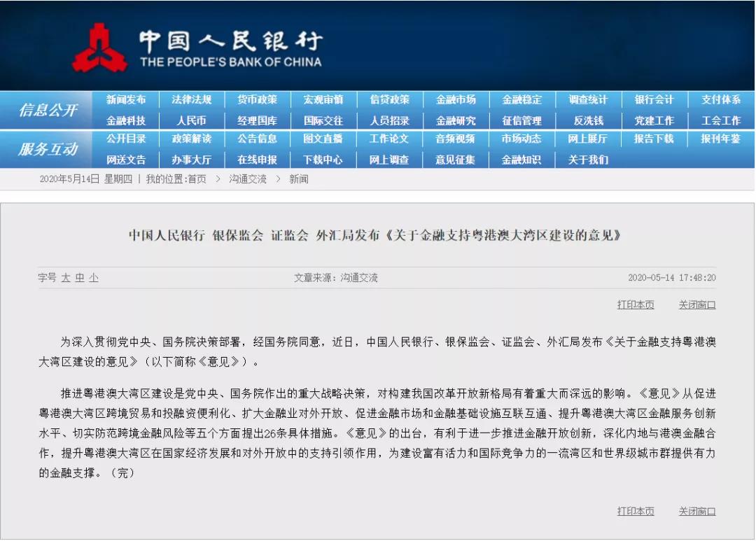The image size is (756, 541).
Task: Open the 反洗钱 section
Action: coord(589,120)
